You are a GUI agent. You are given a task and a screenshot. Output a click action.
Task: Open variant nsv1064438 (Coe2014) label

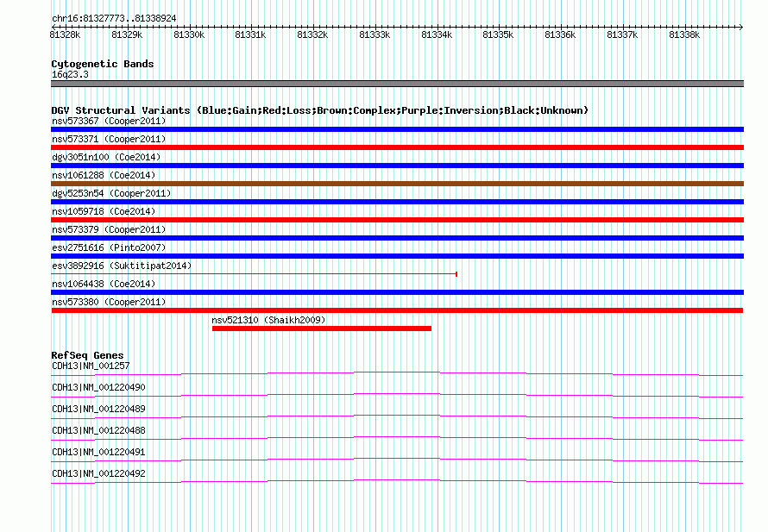pos(104,284)
